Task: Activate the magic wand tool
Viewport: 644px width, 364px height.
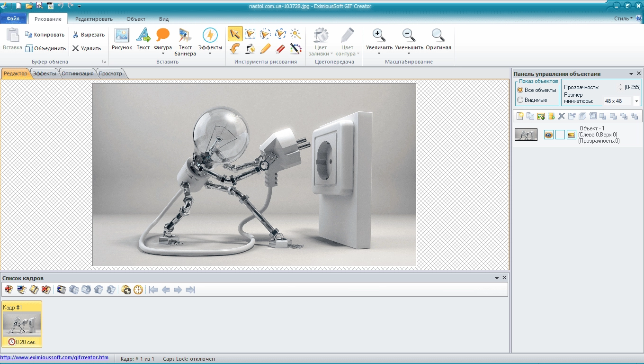Action: coord(295,34)
